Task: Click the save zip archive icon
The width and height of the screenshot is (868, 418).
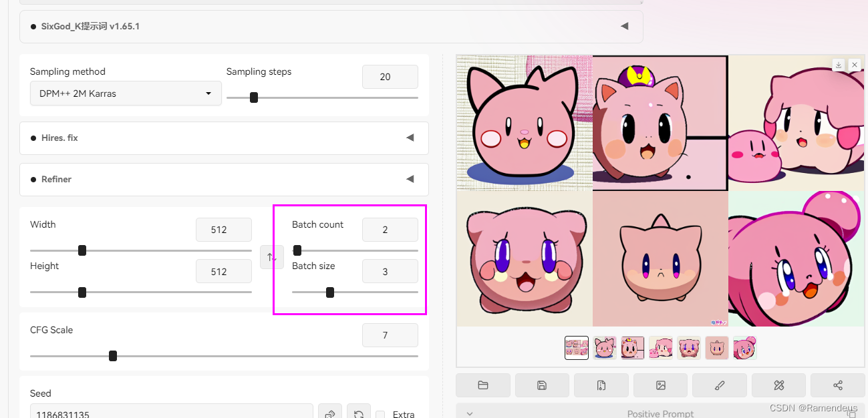Action: tap(601, 385)
